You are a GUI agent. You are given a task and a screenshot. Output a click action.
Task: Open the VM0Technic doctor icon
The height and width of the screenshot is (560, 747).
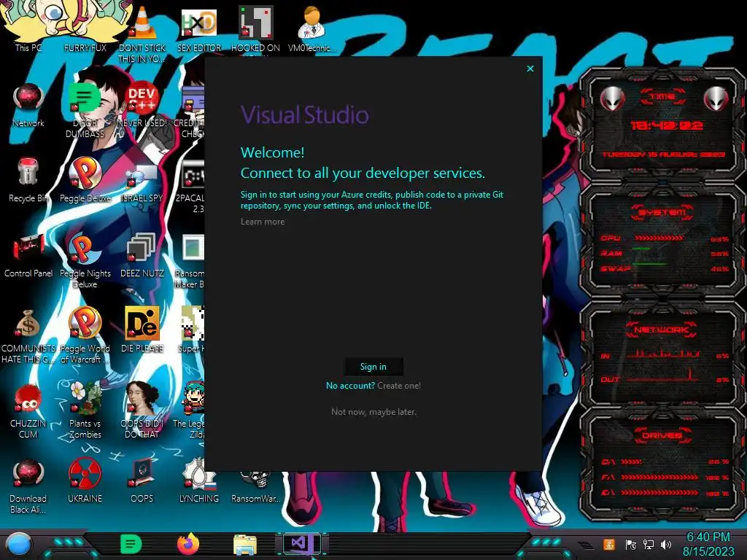311,29
